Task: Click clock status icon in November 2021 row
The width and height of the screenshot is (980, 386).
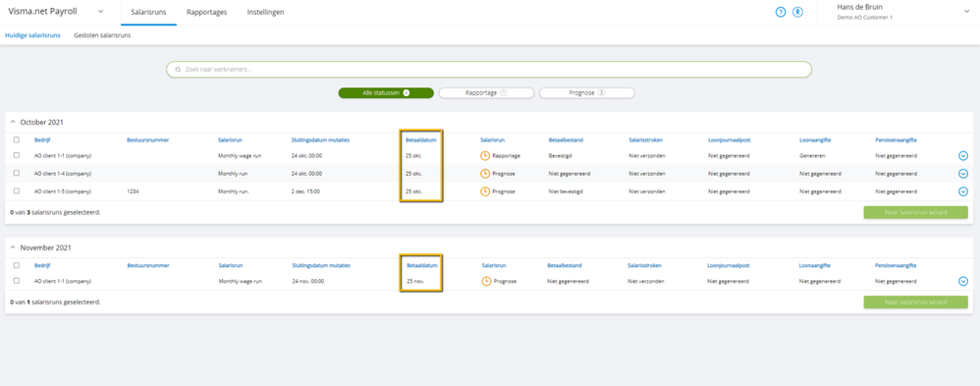Action: click(x=486, y=282)
